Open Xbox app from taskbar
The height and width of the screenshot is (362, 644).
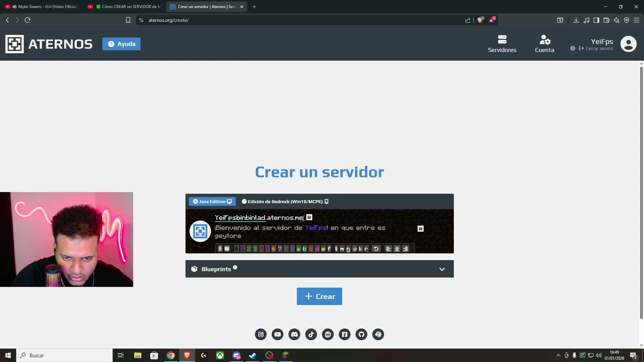[220, 355]
